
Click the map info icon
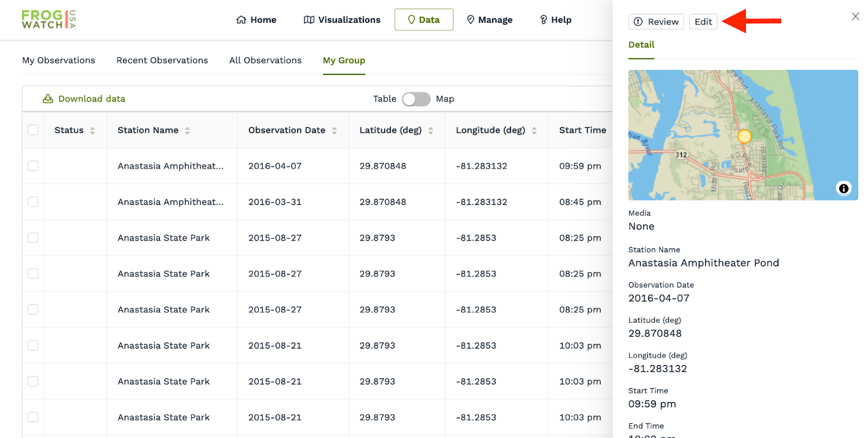pos(844,189)
